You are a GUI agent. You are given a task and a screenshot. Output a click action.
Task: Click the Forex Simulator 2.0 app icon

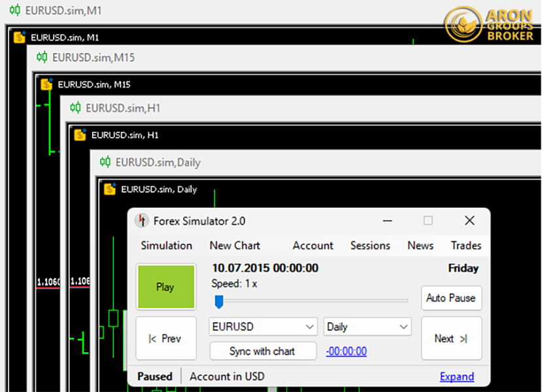point(141,221)
